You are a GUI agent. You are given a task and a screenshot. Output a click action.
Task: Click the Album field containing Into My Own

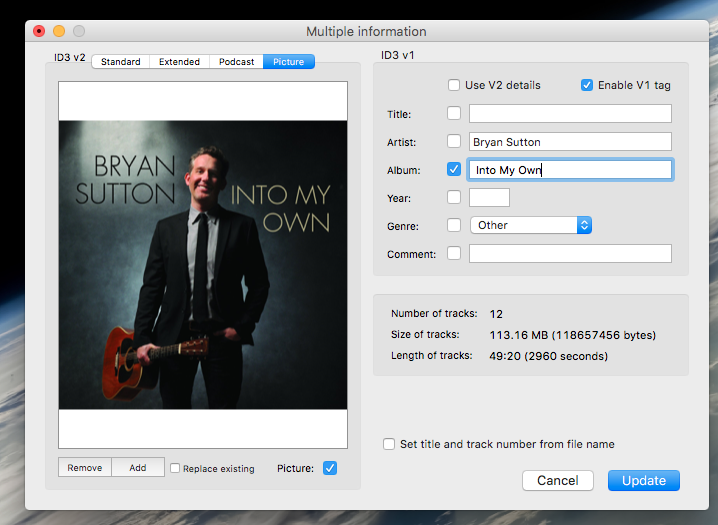click(x=570, y=170)
